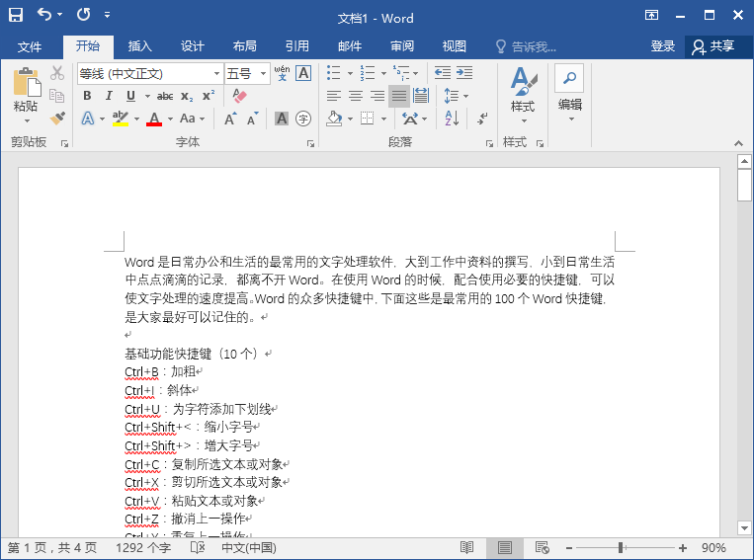
Task: Toggle strikethrough text formatting
Action: [164, 96]
